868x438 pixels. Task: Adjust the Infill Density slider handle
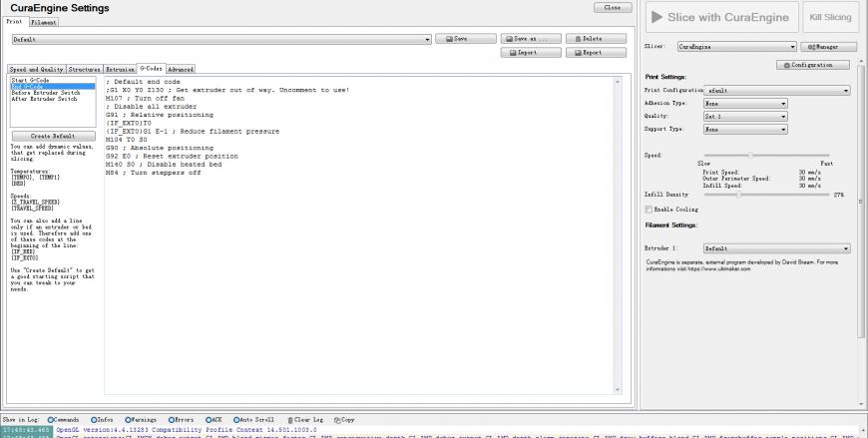pyautogui.click(x=737, y=195)
